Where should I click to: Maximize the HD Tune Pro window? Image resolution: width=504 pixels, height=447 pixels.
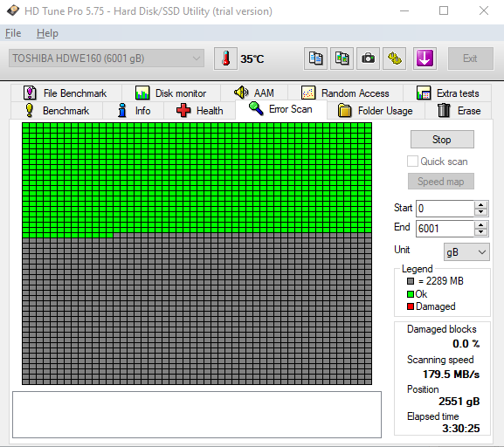444,11
